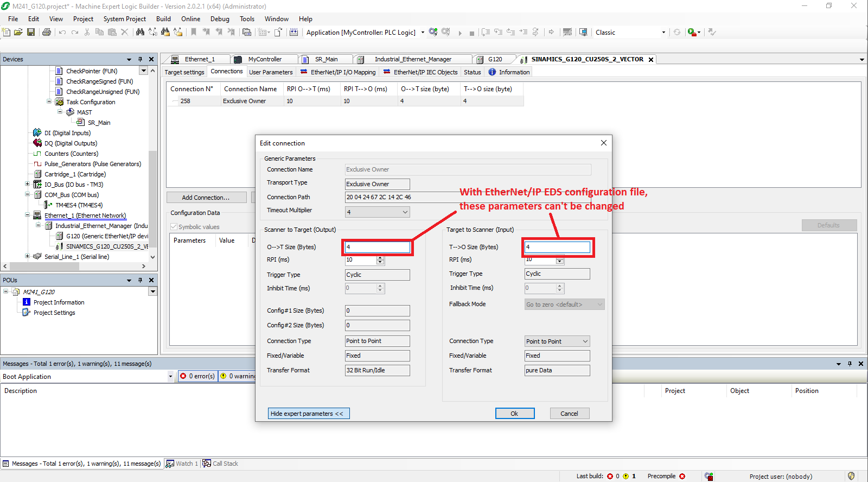Click the monitor screen icon beside Classic
The width and height of the screenshot is (868, 482).
pyautogui.click(x=583, y=33)
